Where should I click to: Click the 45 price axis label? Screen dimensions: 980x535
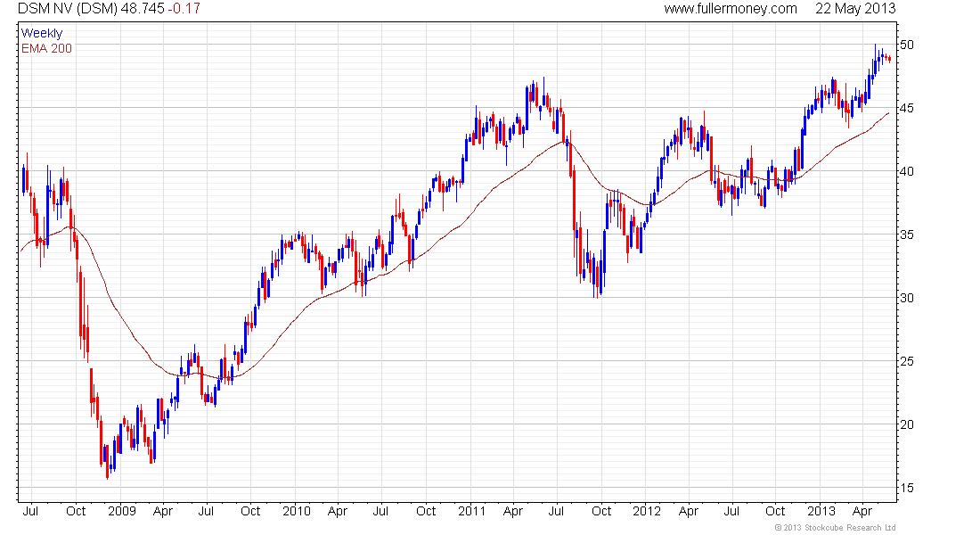(x=906, y=108)
